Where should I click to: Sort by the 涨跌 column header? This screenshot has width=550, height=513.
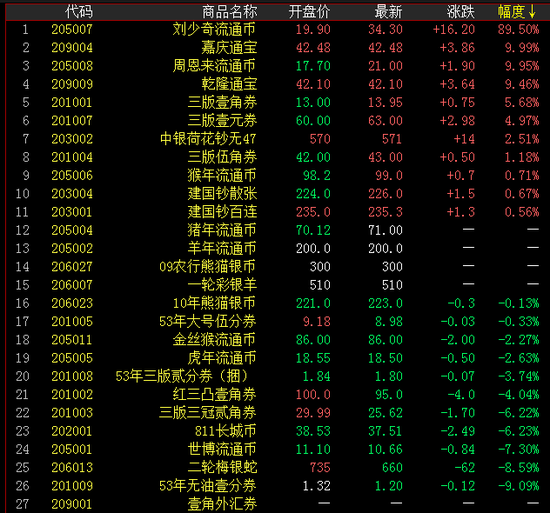pos(461,12)
